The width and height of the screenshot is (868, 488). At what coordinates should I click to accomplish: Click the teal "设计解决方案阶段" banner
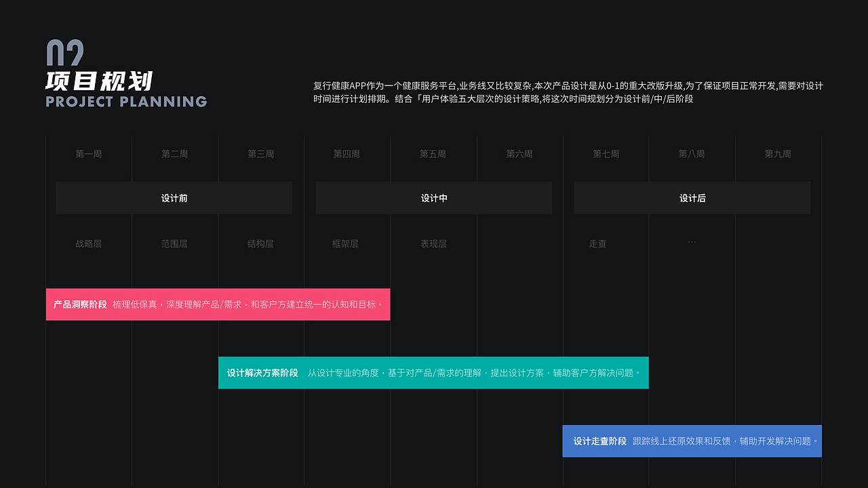pyautogui.click(x=433, y=372)
